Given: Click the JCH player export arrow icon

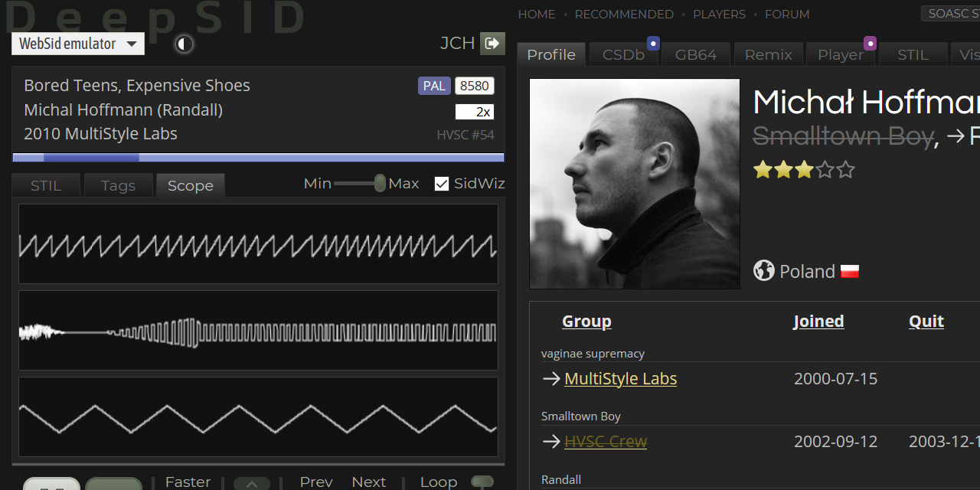Looking at the screenshot, I should point(492,43).
